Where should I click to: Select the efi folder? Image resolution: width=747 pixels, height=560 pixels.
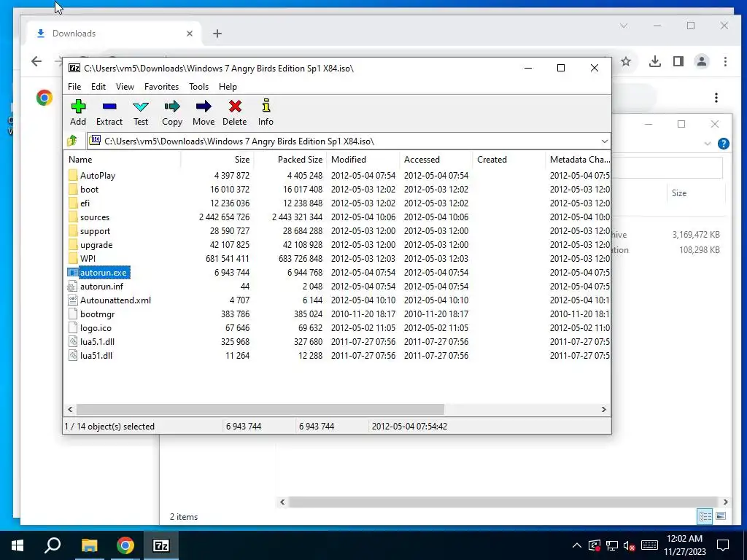click(x=85, y=203)
